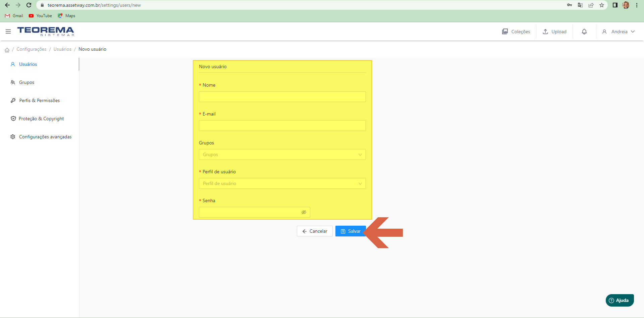The image size is (644, 318).
Task: Open Upload in the top bar
Action: [x=554, y=32]
